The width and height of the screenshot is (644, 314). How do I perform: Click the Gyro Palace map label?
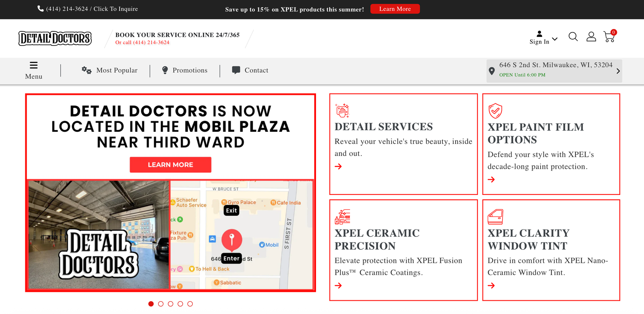[239, 203]
